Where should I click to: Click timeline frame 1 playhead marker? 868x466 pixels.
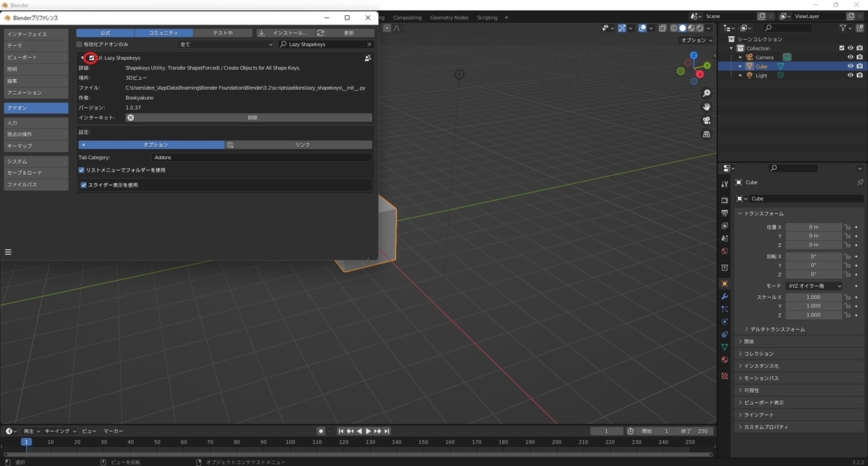click(26, 441)
